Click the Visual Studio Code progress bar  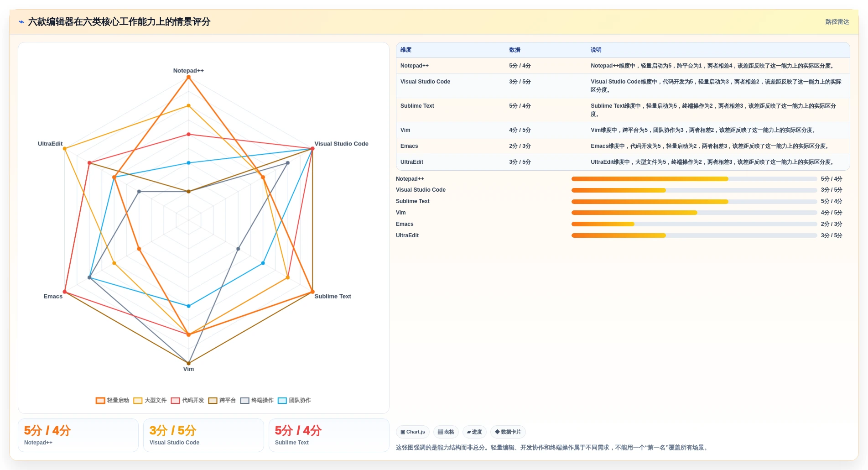[694, 190]
